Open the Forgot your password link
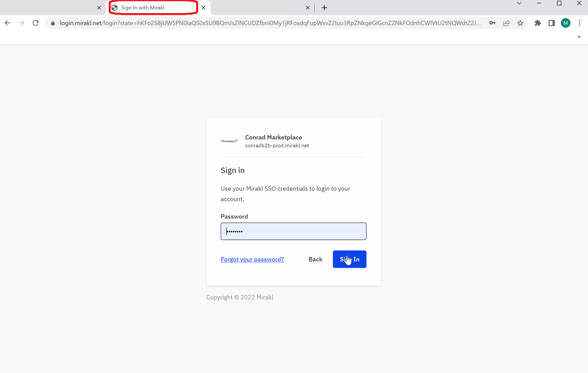The width and height of the screenshot is (588, 373). coord(252,259)
